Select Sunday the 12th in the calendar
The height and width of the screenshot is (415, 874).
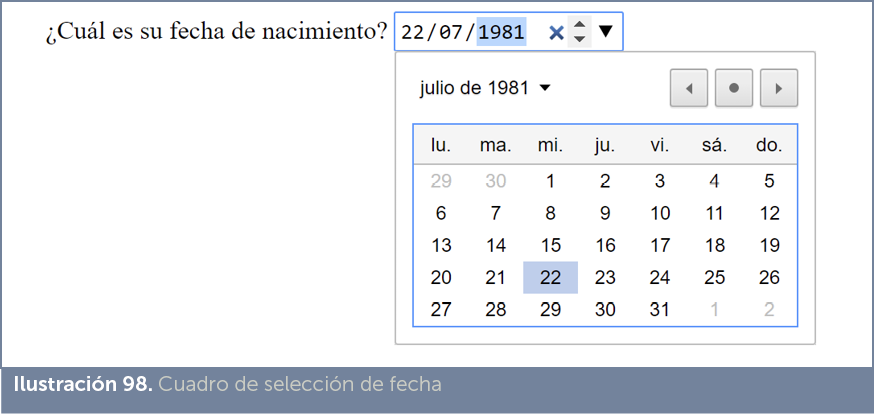(768, 214)
